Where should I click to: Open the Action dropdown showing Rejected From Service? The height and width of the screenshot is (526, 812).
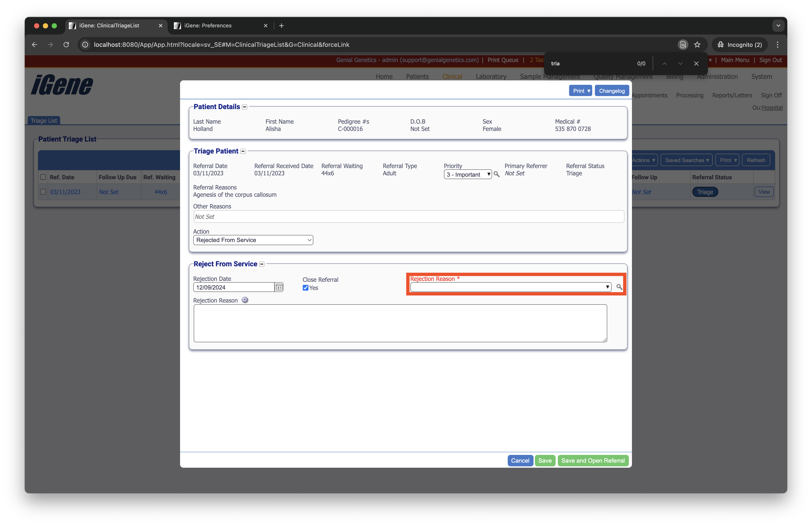point(253,240)
